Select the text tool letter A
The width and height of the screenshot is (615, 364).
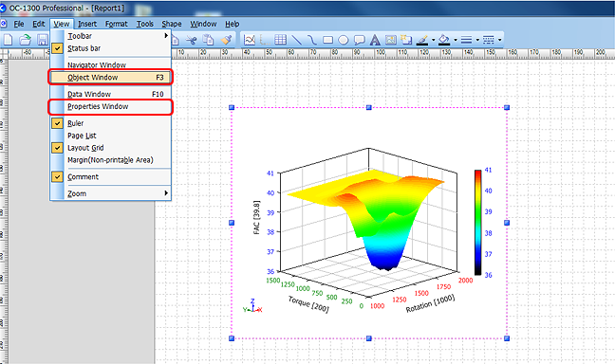(x=375, y=40)
